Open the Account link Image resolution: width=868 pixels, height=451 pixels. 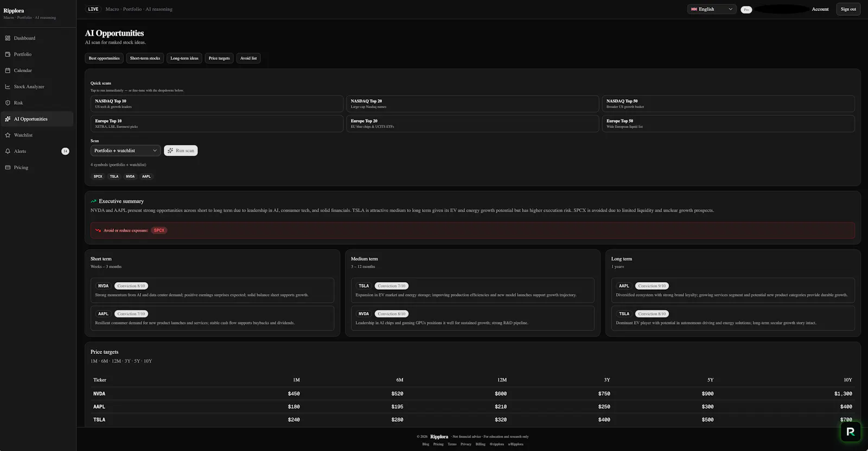[x=820, y=9]
